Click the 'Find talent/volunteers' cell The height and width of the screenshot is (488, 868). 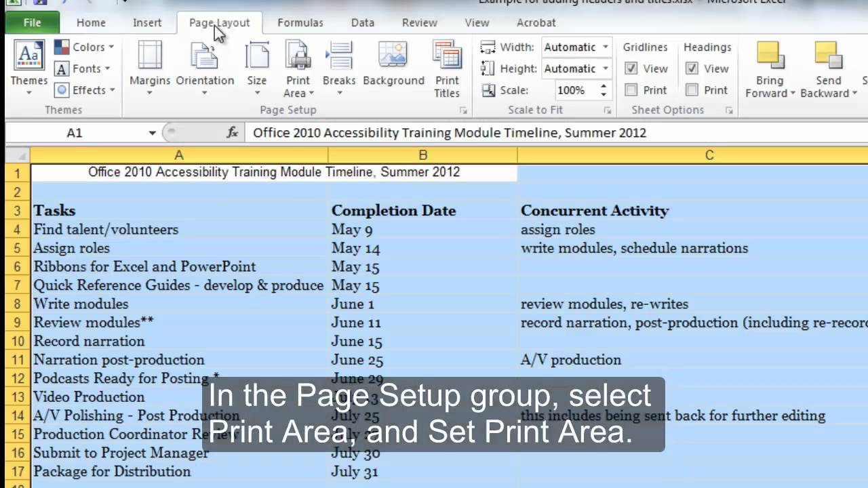click(x=179, y=229)
